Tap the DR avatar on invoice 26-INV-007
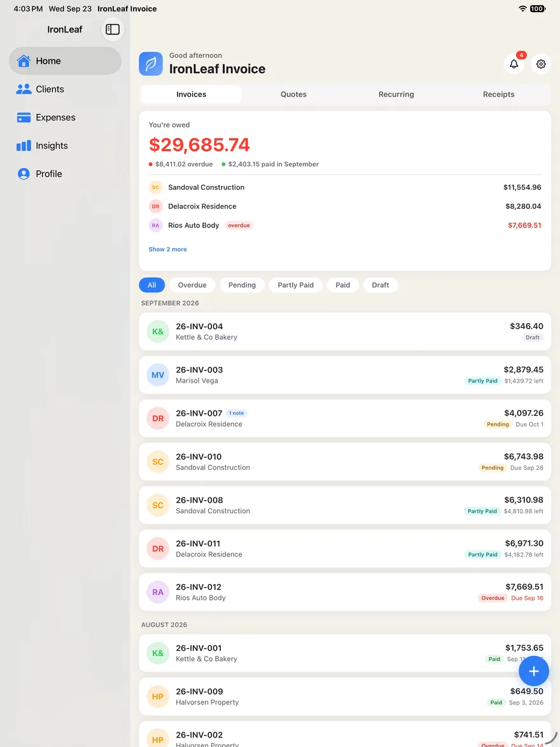 (x=158, y=418)
